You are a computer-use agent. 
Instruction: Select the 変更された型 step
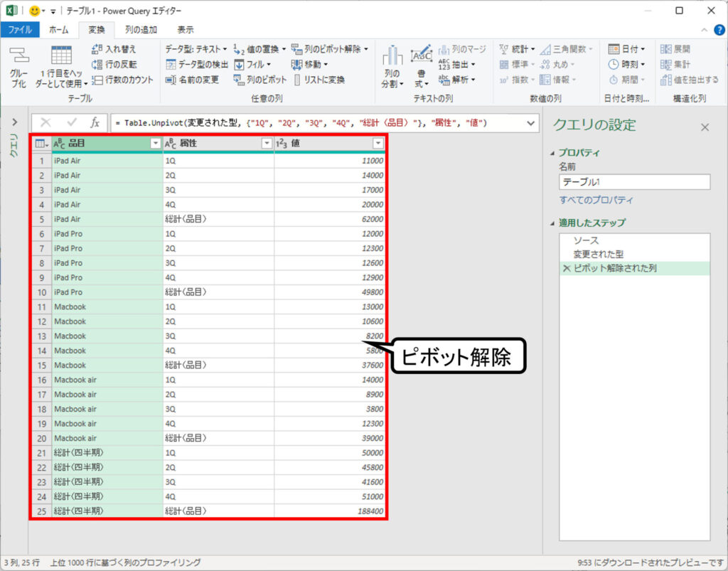pos(634,255)
